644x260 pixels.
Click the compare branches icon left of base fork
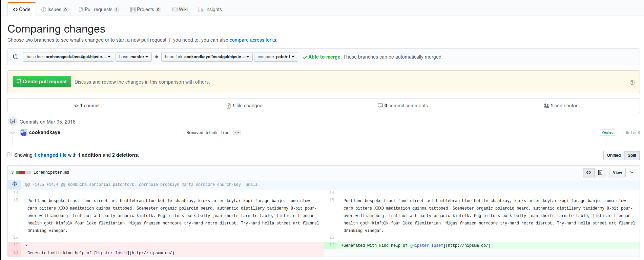pyautogui.click(x=15, y=57)
